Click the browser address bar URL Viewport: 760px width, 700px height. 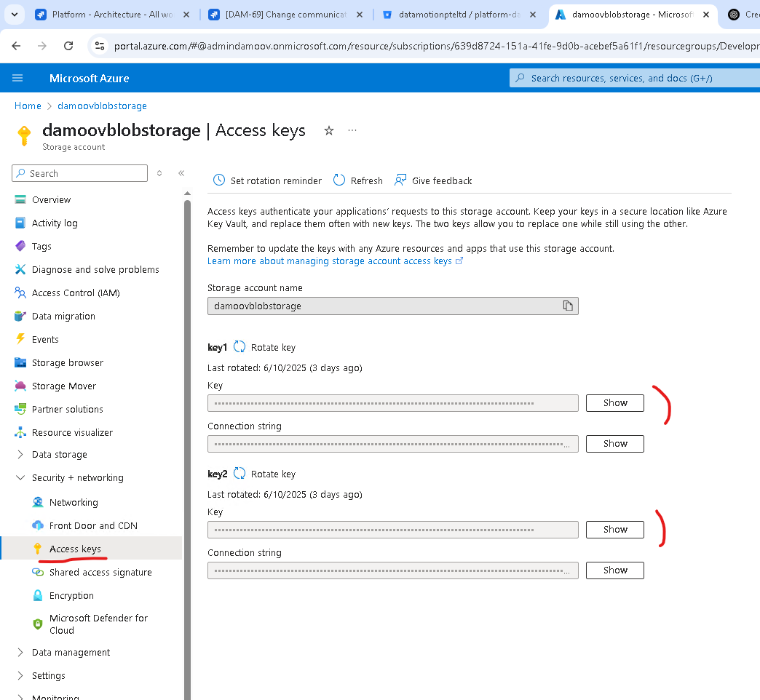click(436, 46)
